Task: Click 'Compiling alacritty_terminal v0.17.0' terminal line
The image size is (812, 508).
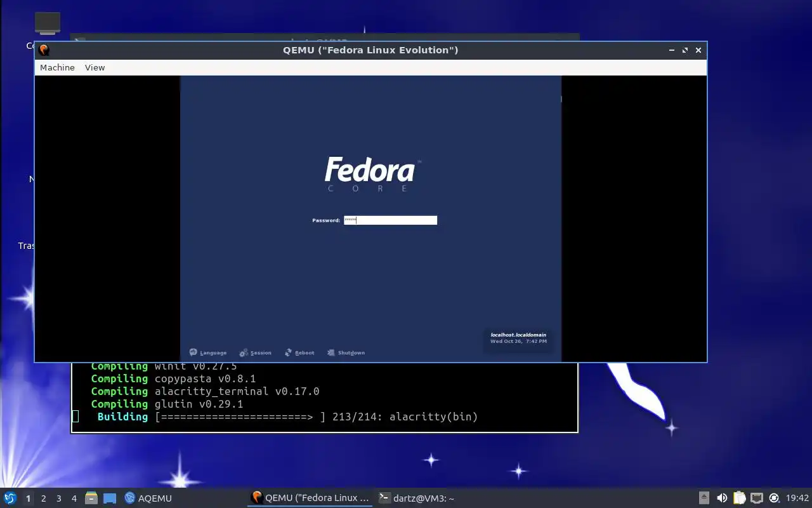Action: (x=205, y=391)
